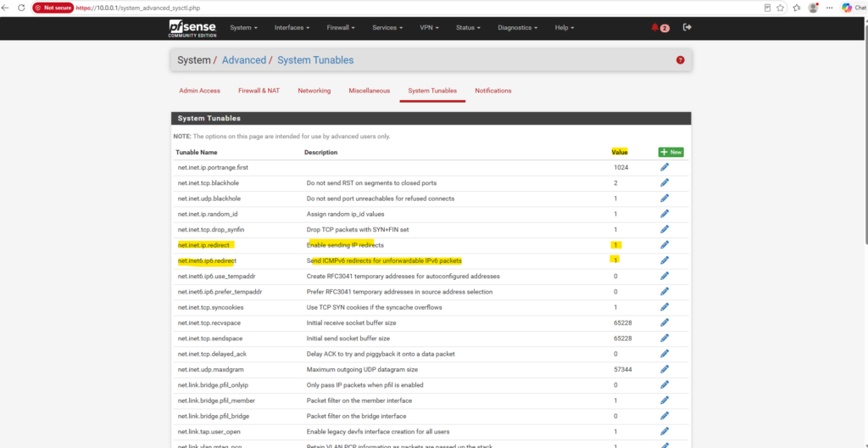Edit the net.inet6.ip6.redirect tunable

point(665,260)
